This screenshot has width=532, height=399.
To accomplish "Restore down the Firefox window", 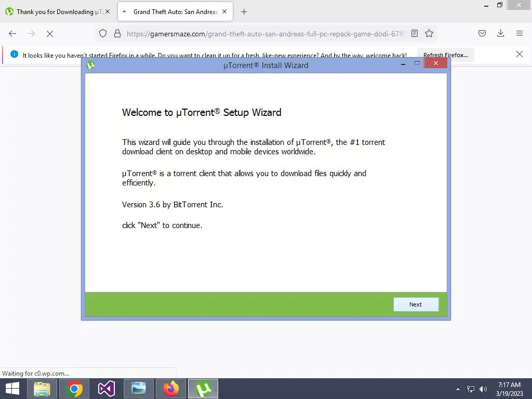I will point(500,5).
